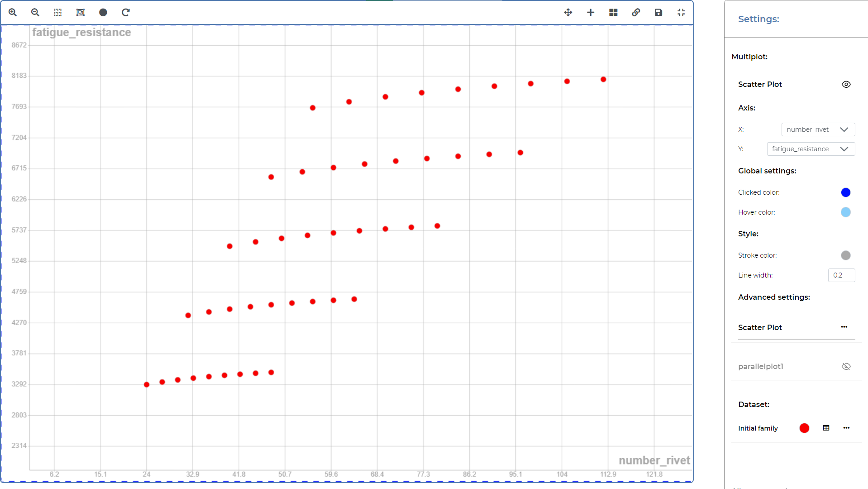The image size is (868, 489).
Task: Hide the Scatter Plot with eye toggle
Action: point(846,84)
